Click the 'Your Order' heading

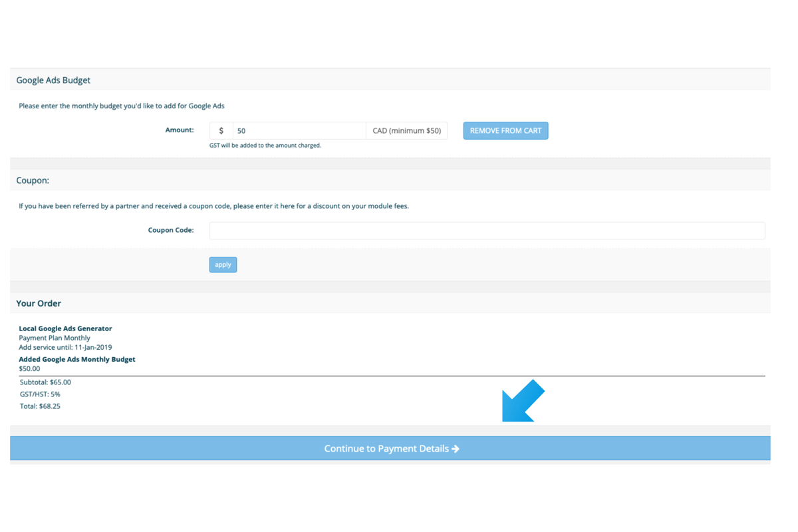pyautogui.click(x=39, y=303)
